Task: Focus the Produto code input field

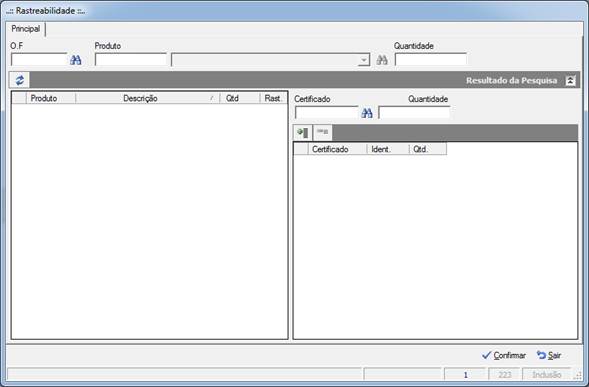Action: pos(131,60)
